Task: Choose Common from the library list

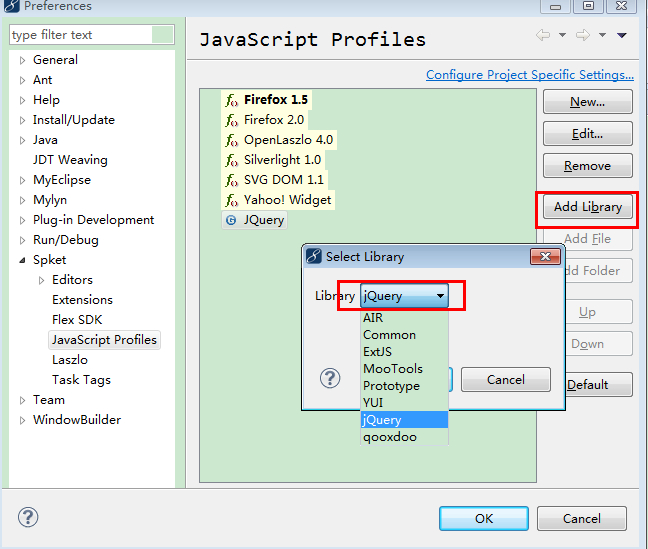Action: (x=404, y=335)
